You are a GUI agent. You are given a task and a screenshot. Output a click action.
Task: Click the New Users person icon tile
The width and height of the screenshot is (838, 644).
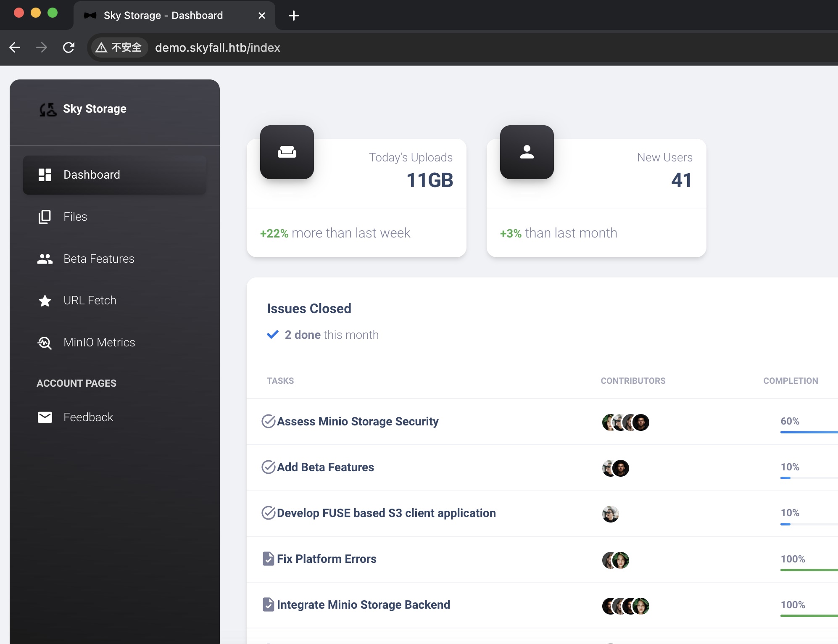click(527, 152)
